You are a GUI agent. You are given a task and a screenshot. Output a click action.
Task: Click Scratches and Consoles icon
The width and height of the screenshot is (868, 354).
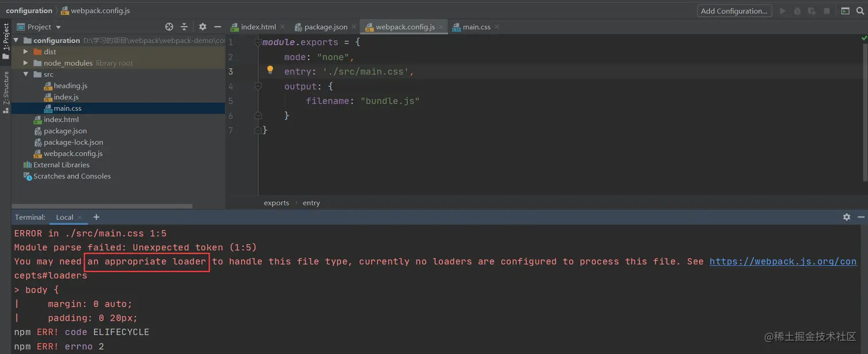[x=27, y=176]
